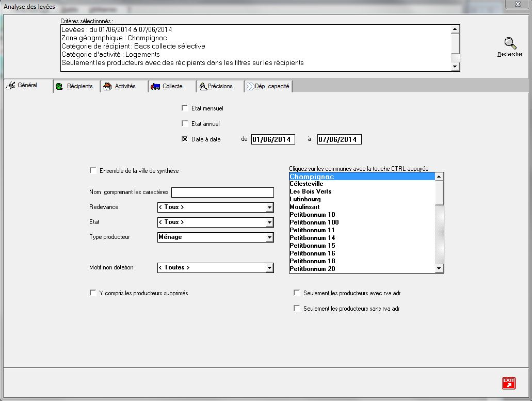Click the Dép. capacité tab arrow icon
Image resolution: width=532 pixels, height=401 pixels.
click(249, 87)
